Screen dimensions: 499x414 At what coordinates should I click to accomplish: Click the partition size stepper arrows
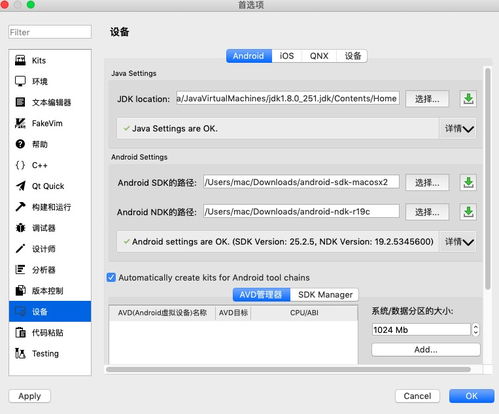[476, 330]
